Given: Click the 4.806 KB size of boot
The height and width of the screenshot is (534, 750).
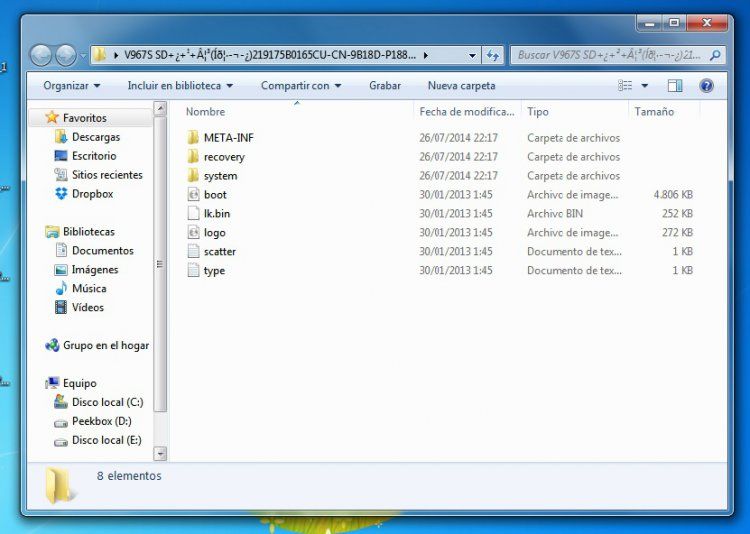Looking at the screenshot, I should click(x=673, y=194).
